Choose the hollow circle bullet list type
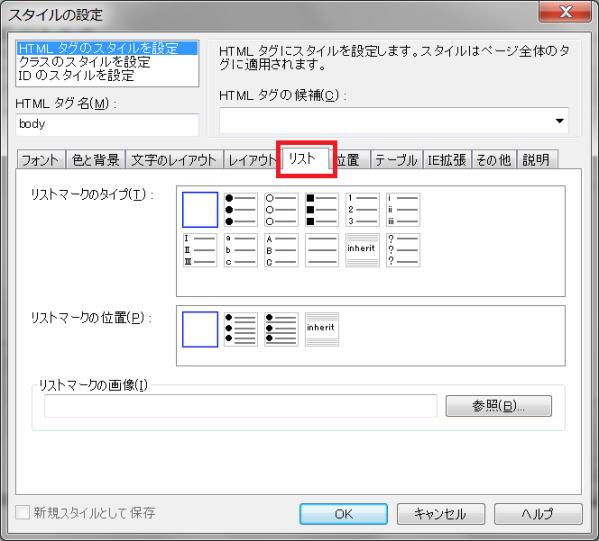The height and width of the screenshot is (541, 599). 281,210
